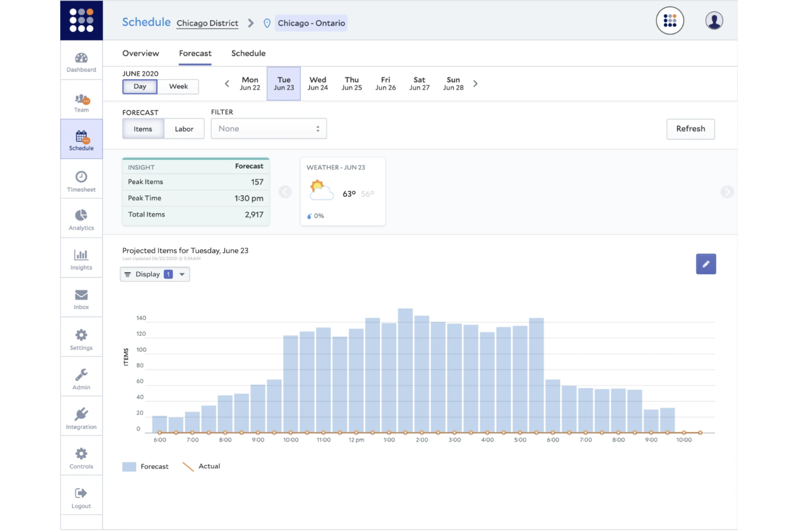Click the Peak Time value 1:30 pm
Viewport: 798px width, 532px height.
249,198
